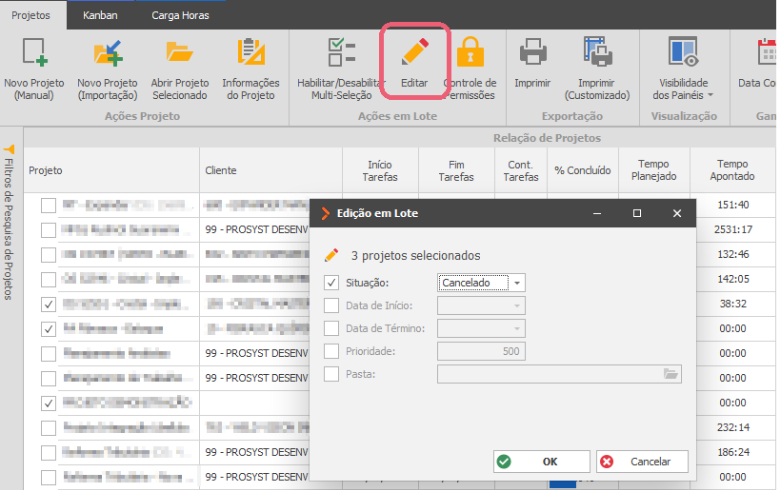This screenshot has height=490, width=777.
Task: Click the Editar pencil icon
Action: (x=415, y=52)
